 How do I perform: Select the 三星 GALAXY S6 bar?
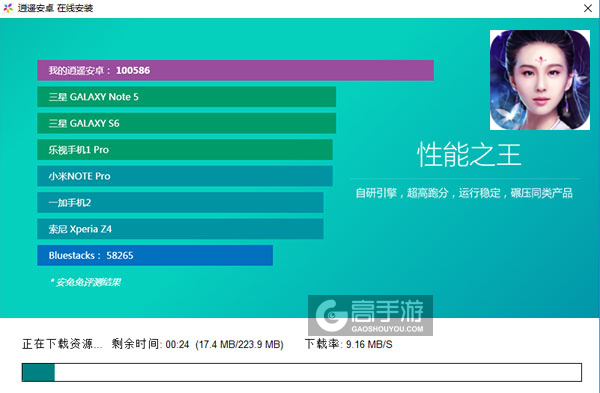tap(186, 123)
